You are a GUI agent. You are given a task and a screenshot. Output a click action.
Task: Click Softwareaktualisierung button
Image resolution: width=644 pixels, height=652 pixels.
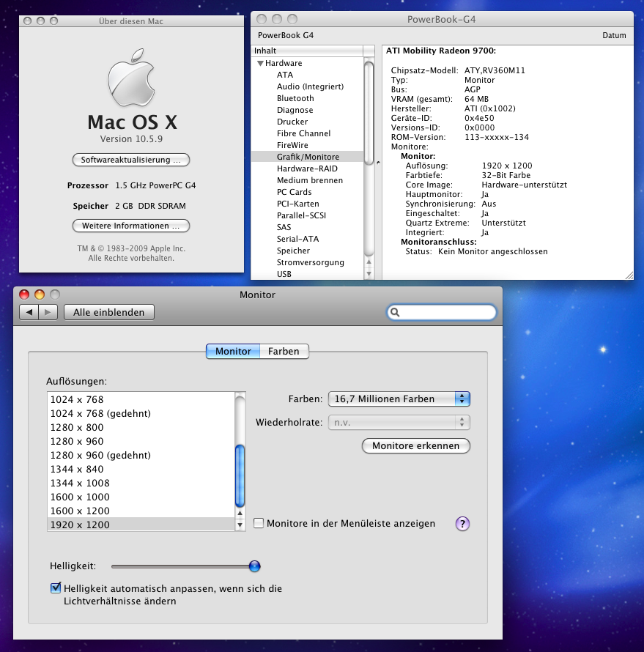pyautogui.click(x=131, y=160)
